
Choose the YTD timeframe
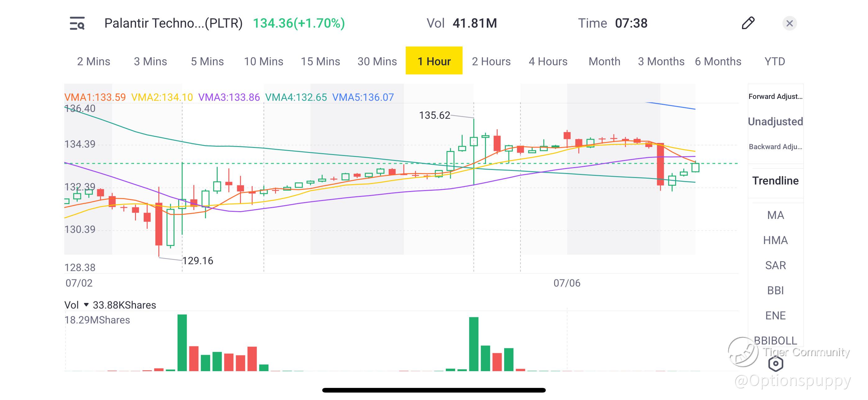pos(775,61)
